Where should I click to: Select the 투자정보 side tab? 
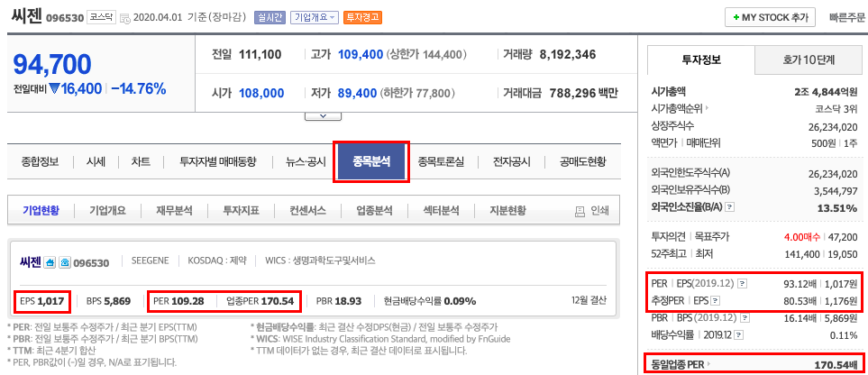click(x=701, y=59)
